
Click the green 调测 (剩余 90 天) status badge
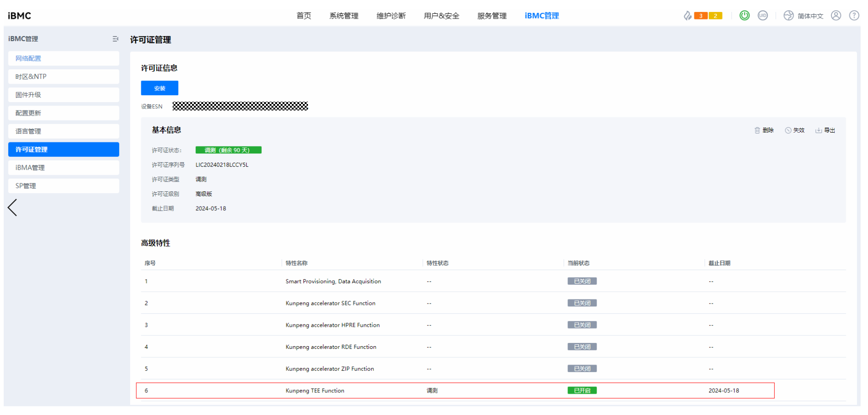click(x=229, y=150)
